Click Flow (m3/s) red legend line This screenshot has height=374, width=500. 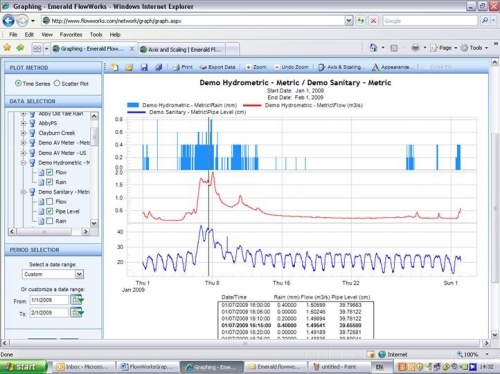(252, 105)
